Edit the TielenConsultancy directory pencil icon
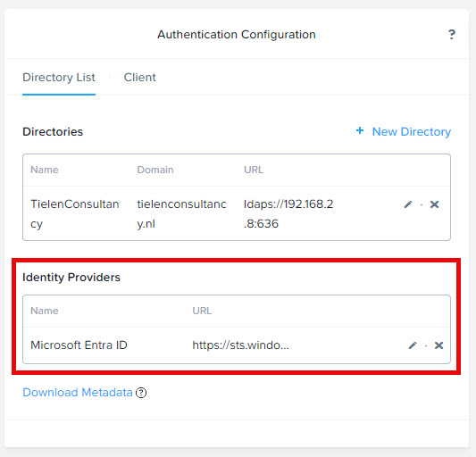The height and width of the screenshot is (457, 476). coord(408,204)
